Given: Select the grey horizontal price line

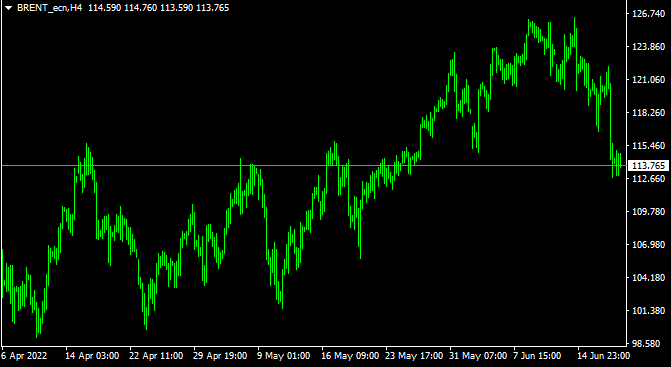Looking at the screenshot, I should click(313, 165).
